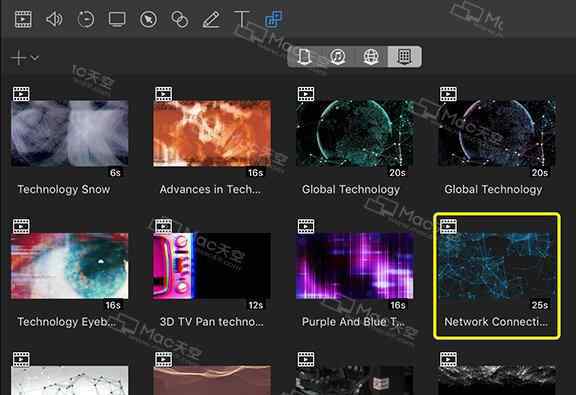Switch to local media files segment

pos(304,57)
